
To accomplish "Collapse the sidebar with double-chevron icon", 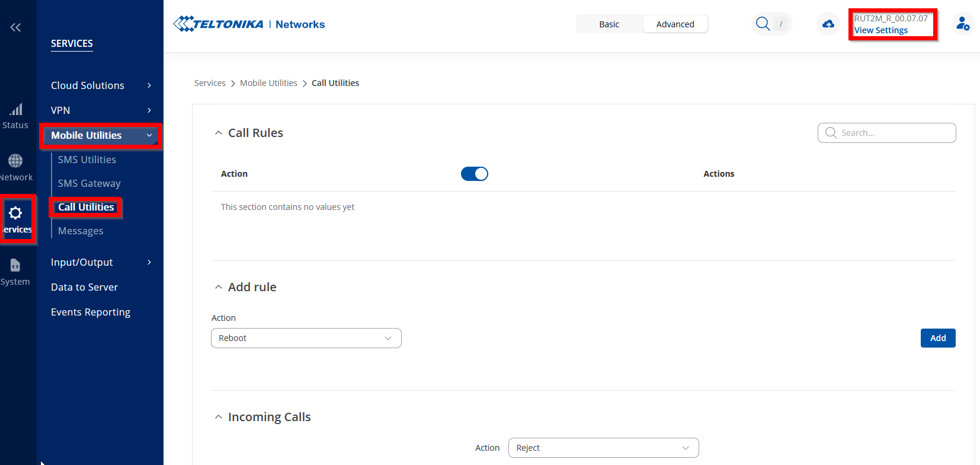I will (x=15, y=27).
